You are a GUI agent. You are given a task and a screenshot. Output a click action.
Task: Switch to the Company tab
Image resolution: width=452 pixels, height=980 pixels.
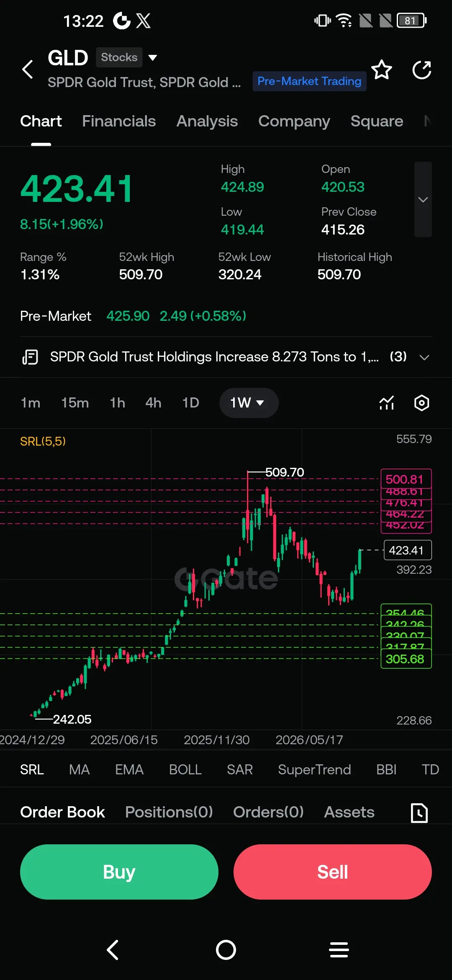[294, 121]
